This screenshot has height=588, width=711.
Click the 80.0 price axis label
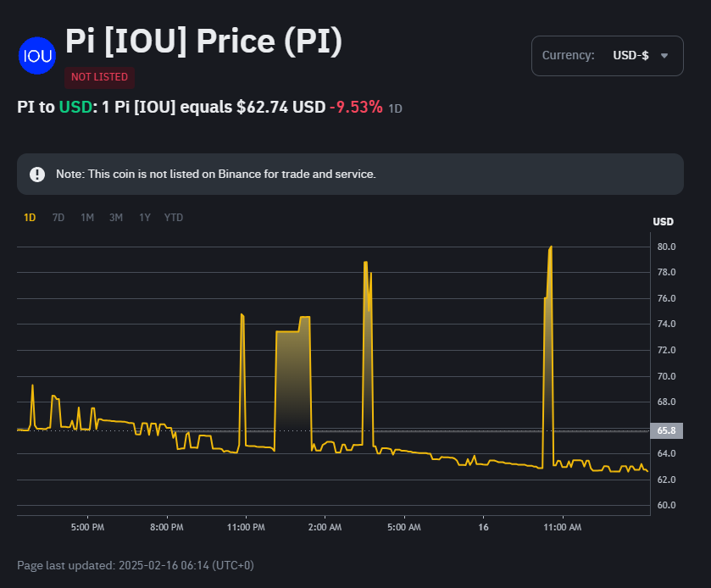click(667, 247)
